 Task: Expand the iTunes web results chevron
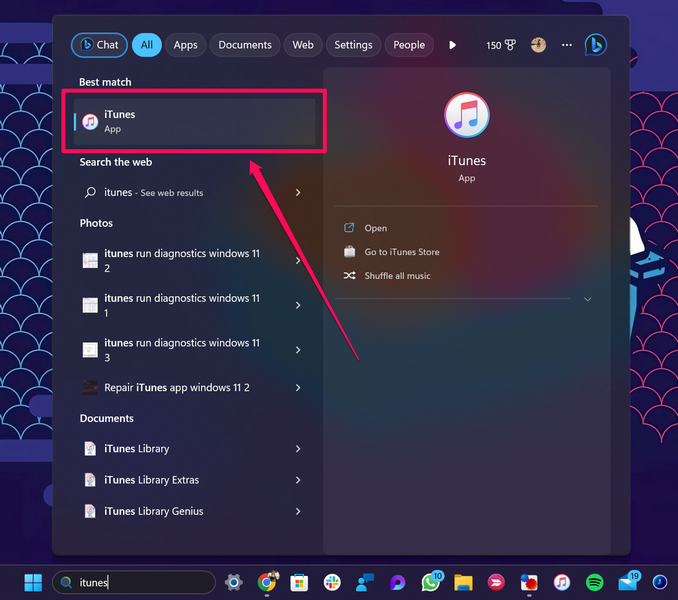tap(298, 192)
